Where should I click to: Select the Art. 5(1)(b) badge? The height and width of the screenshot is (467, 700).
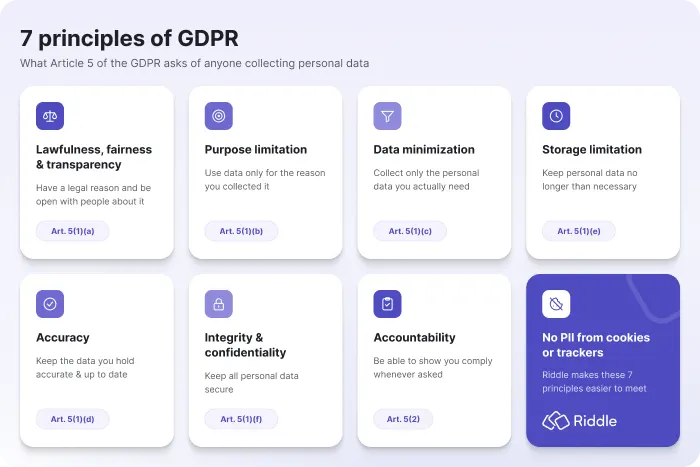[241, 231]
